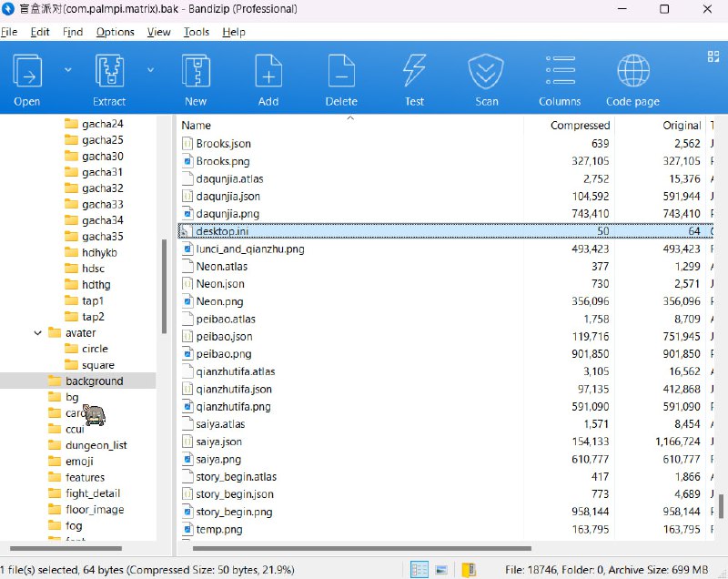Click the Open archive toolbar icon
This screenshot has height=579, width=728.
tap(27, 71)
